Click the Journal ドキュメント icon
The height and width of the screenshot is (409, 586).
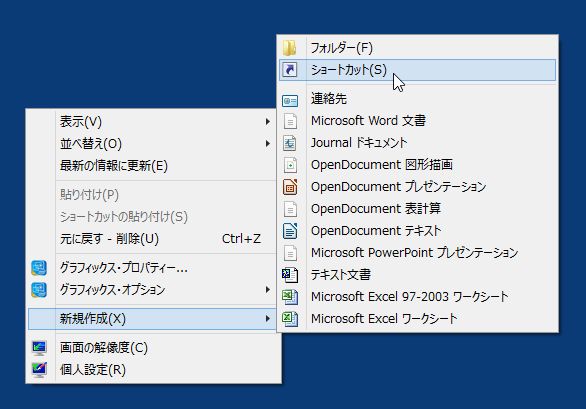click(x=290, y=143)
